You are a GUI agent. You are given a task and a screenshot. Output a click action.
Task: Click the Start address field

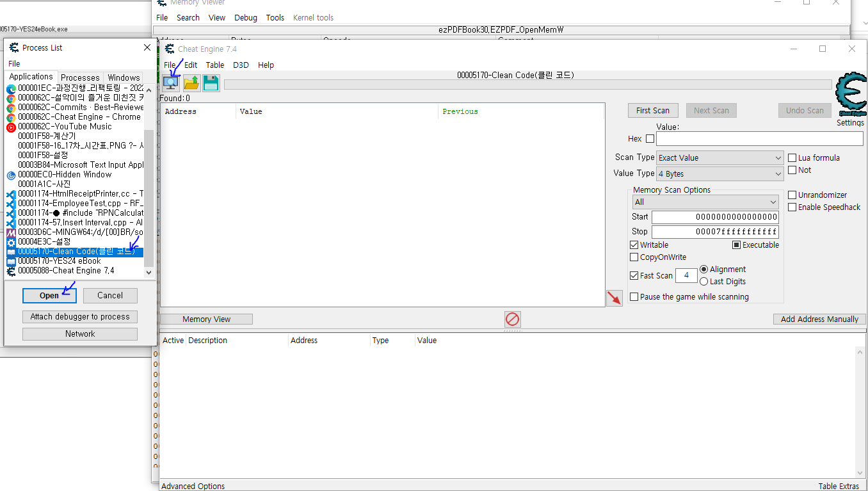[x=715, y=217]
